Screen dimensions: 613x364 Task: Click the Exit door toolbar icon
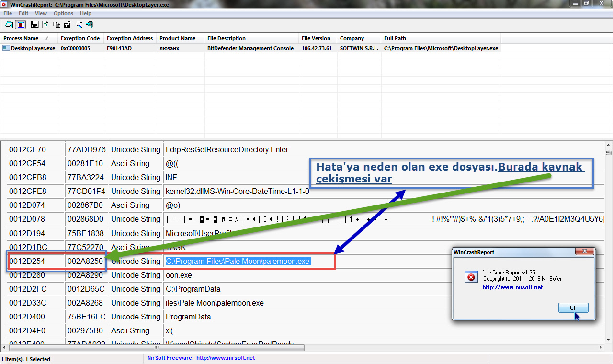pyautogui.click(x=90, y=24)
